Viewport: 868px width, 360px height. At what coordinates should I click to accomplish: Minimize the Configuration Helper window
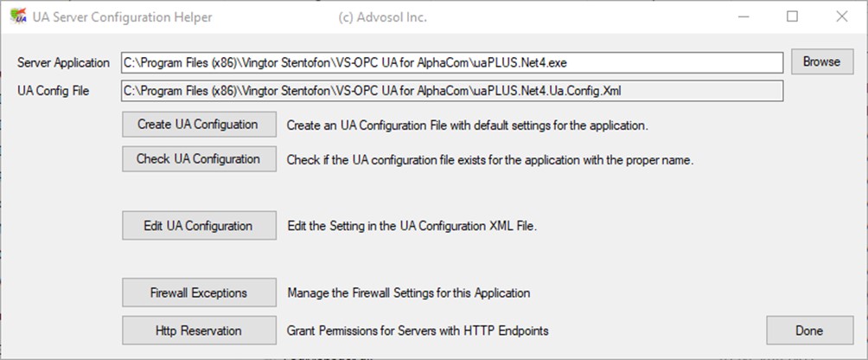click(x=743, y=16)
